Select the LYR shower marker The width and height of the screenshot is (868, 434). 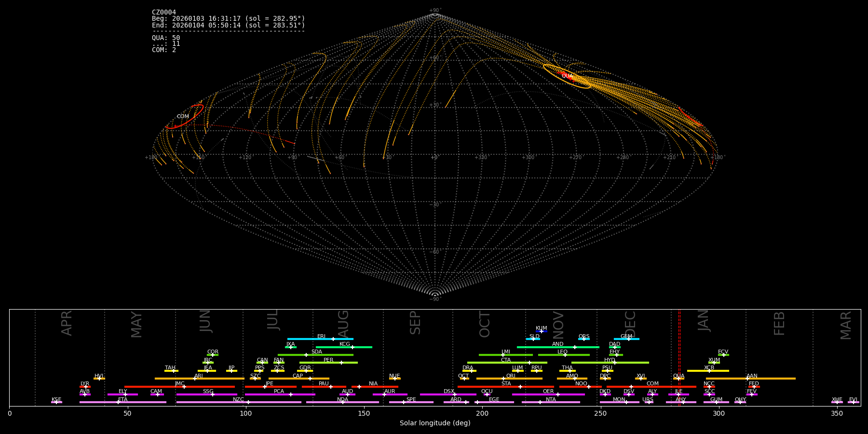pyautogui.click(x=85, y=386)
